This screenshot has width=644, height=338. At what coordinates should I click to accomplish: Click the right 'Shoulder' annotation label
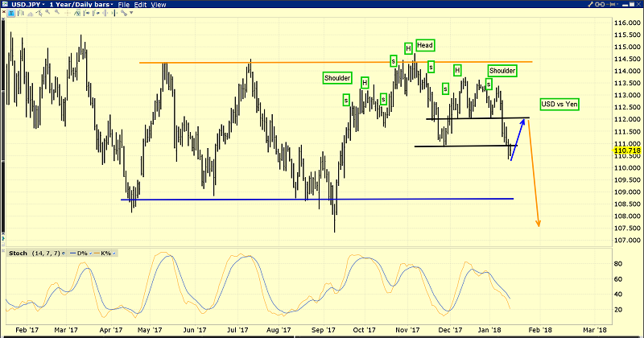pos(502,71)
